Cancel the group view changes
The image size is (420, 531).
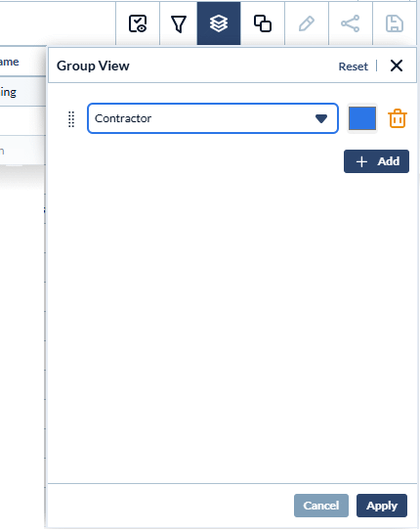(x=321, y=506)
